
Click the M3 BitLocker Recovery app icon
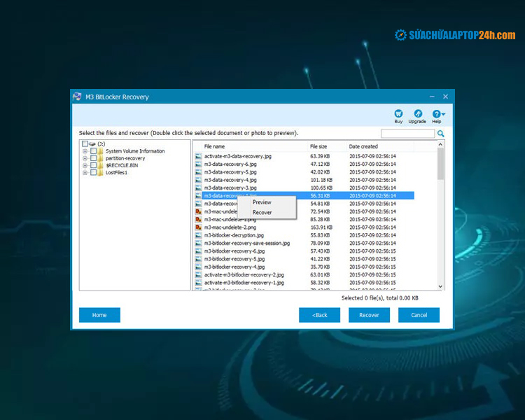pyautogui.click(x=77, y=97)
